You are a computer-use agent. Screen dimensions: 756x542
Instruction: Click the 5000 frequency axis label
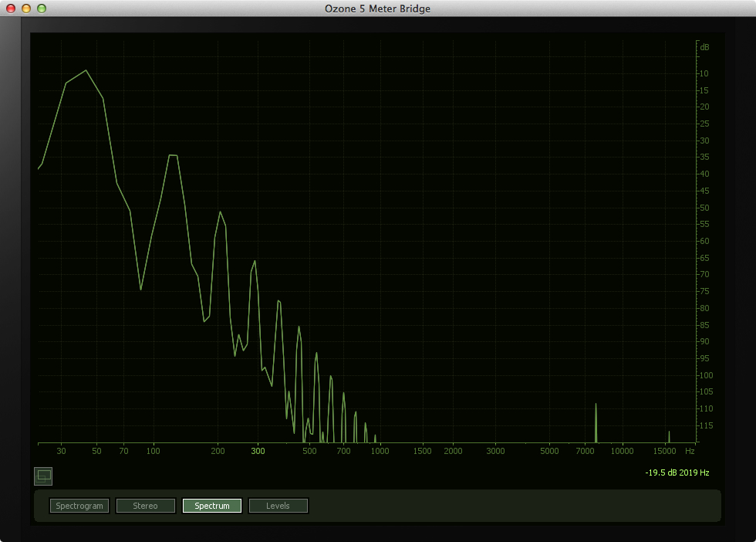click(549, 451)
